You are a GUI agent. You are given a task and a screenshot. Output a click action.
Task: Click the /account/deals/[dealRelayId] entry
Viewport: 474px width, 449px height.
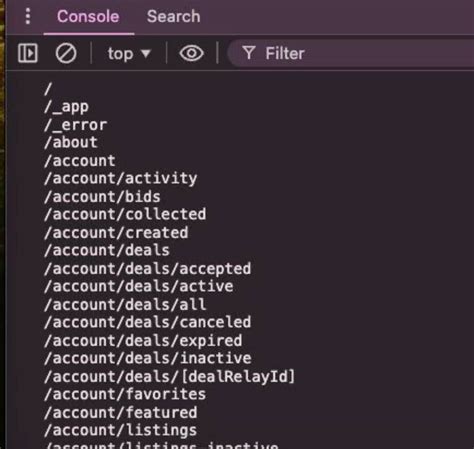(170, 377)
